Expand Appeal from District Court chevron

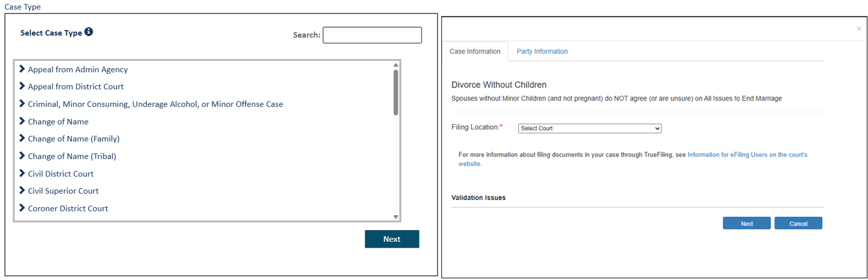(x=22, y=86)
